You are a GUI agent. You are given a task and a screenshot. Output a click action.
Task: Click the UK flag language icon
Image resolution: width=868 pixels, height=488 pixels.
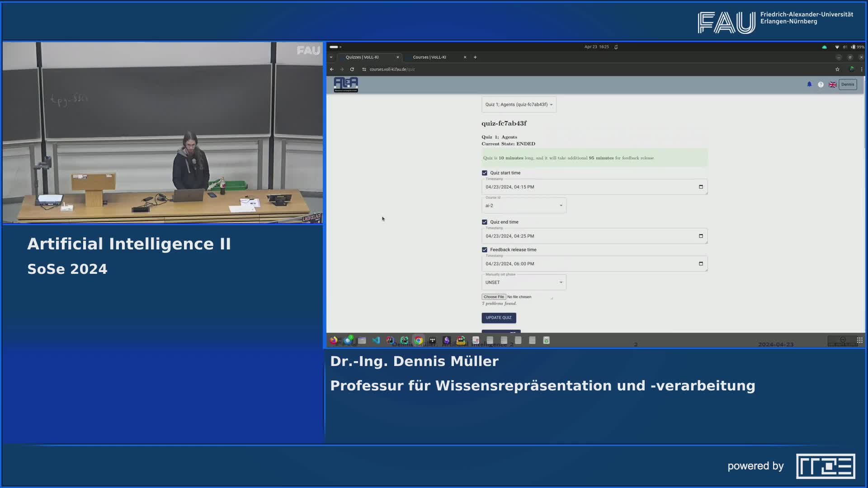[832, 84]
